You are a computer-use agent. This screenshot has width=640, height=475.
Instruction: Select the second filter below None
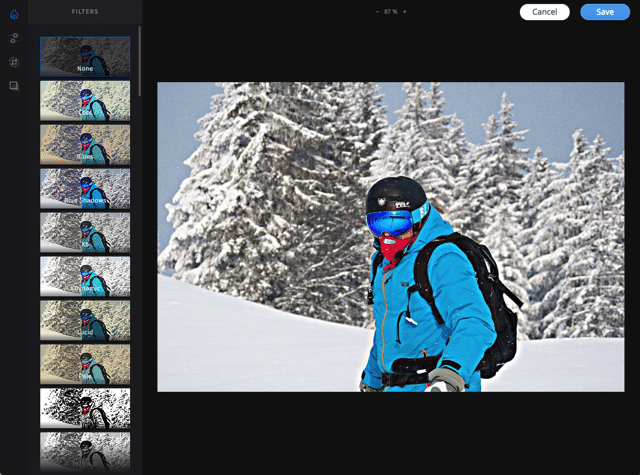coord(85,100)
